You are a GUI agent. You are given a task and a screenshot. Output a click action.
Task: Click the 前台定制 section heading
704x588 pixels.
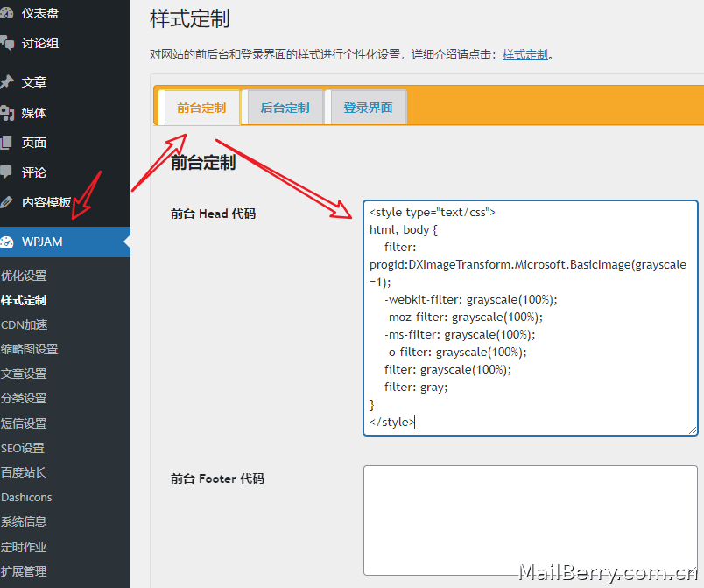203,163
